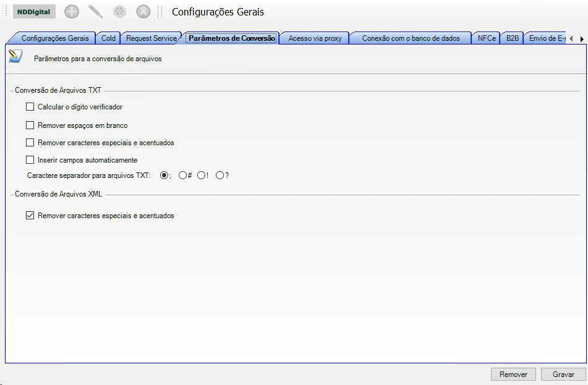Switch to NFCe tab
This screenshot has width=588, height=385.
point(487,38)
